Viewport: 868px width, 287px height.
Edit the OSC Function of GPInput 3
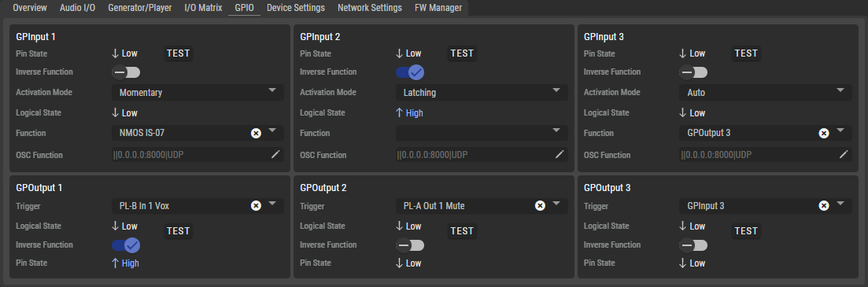click(843, 155)
